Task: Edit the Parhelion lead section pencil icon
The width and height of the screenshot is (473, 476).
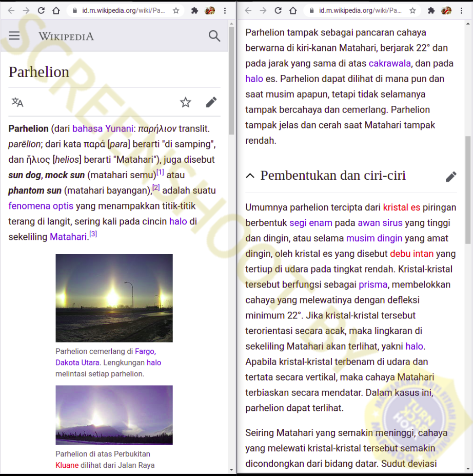Action: point(211,102)
